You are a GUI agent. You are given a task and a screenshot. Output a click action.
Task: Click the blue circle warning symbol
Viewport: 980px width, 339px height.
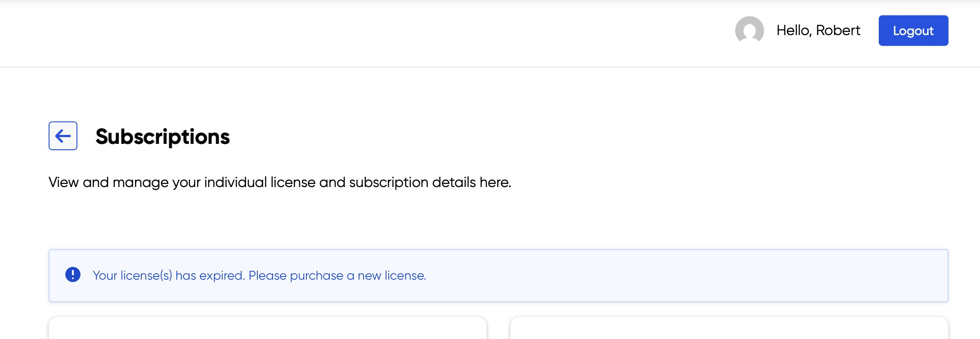(x=73, y=275)
